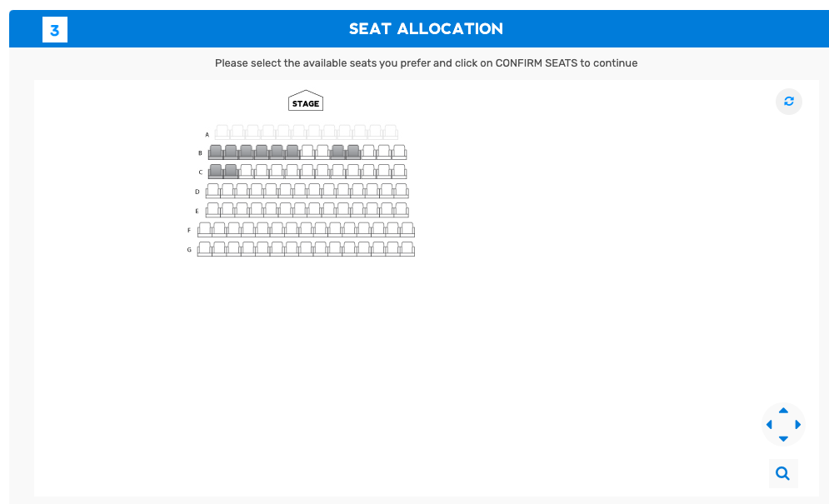
Task: Click the magnifier zoom icon
Action: [x=782, y=473]
